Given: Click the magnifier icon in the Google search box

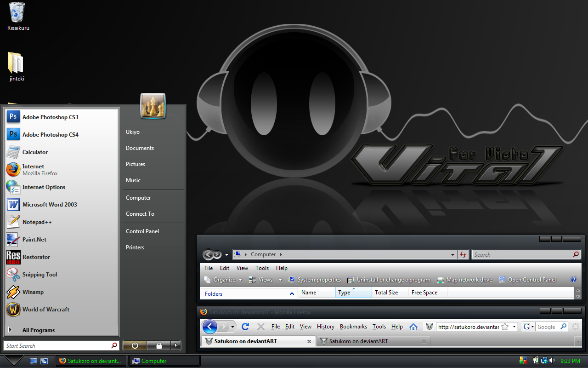Looking at the screenshot, I should [563, 327].
